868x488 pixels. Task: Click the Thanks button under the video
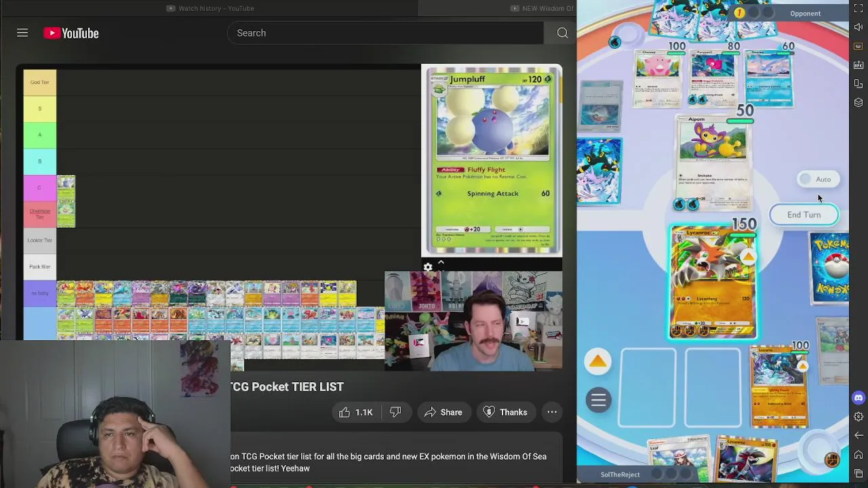click(x=505, y=412)
